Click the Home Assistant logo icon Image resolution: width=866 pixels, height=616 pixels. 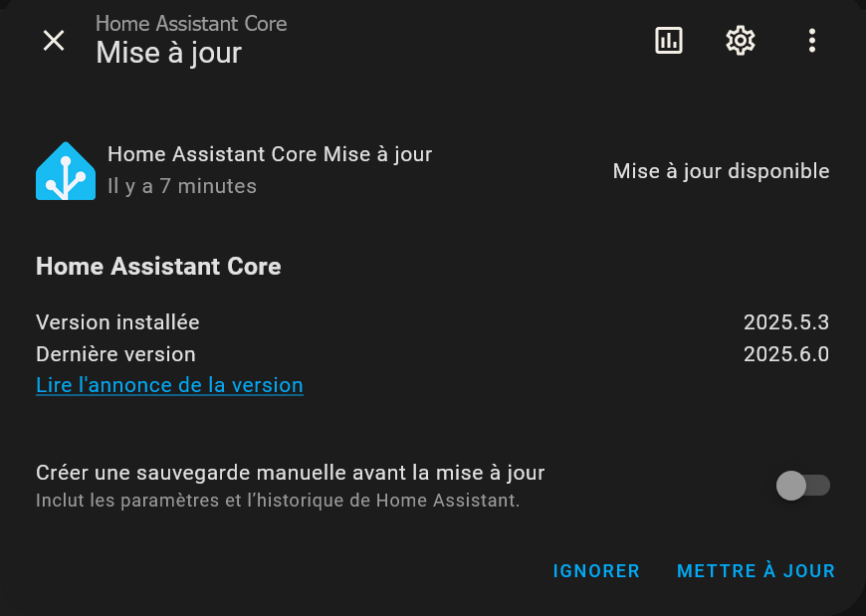66,171
